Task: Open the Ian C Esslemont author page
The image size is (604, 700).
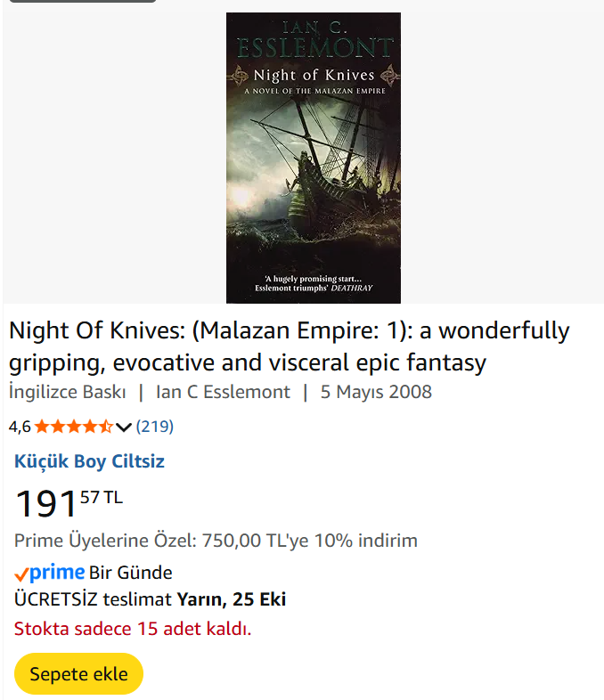Action: click(x=223, y=392)
